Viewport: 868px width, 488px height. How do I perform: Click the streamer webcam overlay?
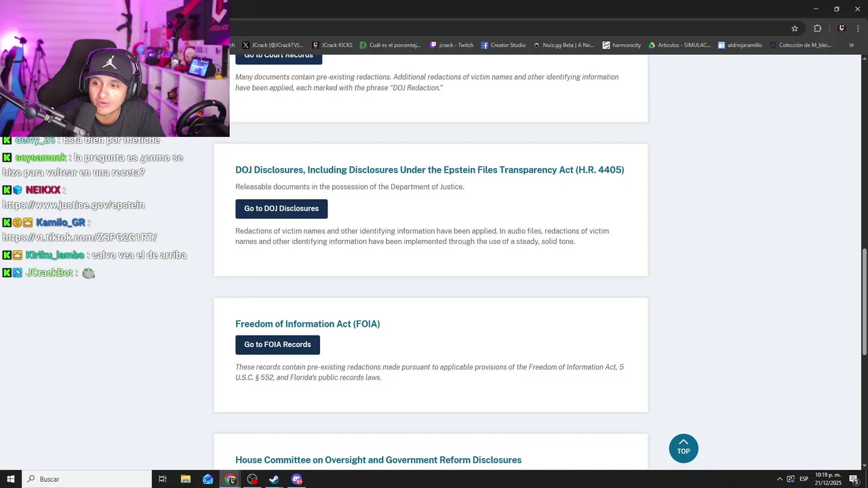(x=115, y=68)
